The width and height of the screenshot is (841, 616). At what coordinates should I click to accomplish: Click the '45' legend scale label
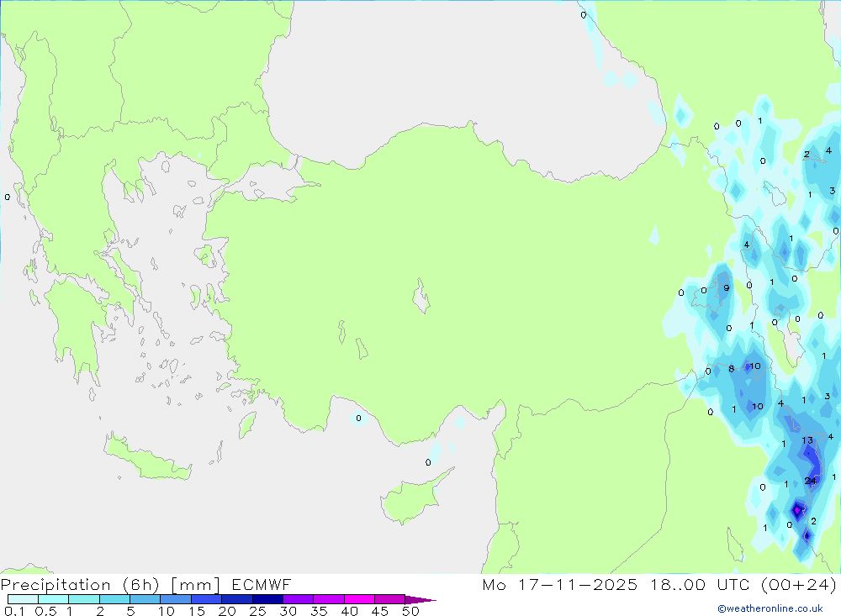point(380,611)
